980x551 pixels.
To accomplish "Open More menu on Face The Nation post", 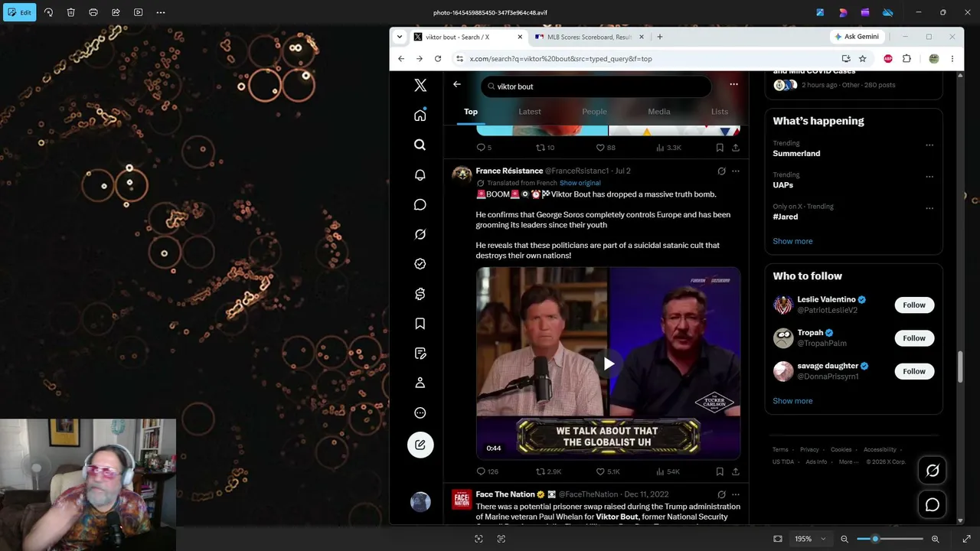I will 736,494.
